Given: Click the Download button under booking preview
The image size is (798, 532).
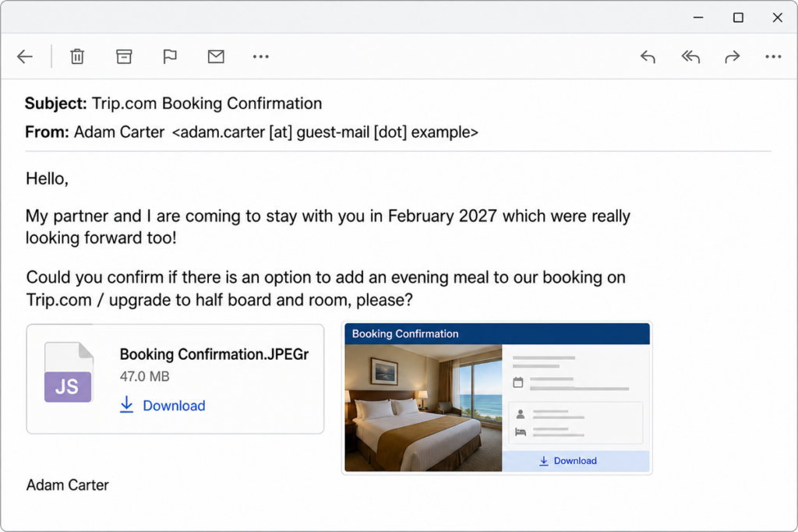Looking at the screenshot, I should 575,461.
